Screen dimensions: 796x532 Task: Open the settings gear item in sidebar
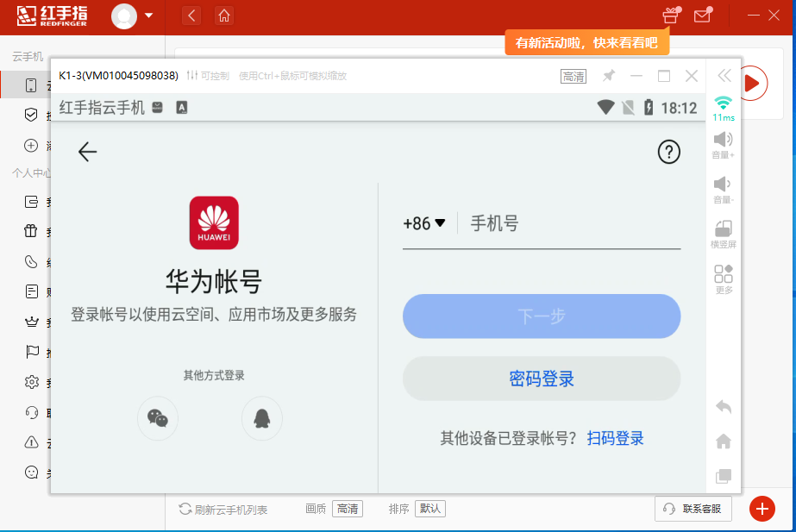coord(31,382)
